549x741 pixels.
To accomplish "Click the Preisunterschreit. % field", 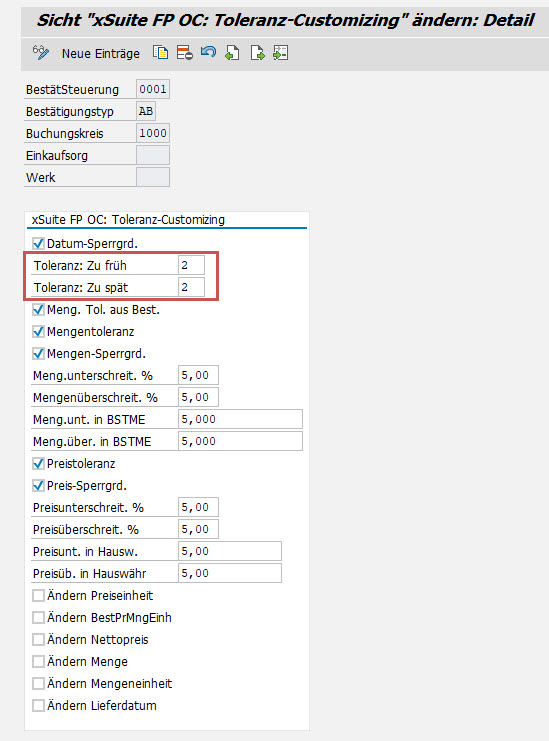I will pyautogui.click(x=198, y=507).
